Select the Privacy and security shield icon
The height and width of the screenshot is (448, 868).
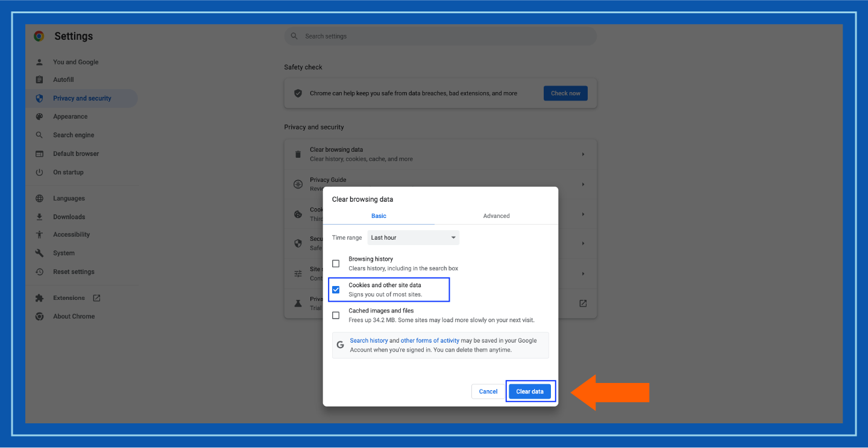click(x=40, y=98)
